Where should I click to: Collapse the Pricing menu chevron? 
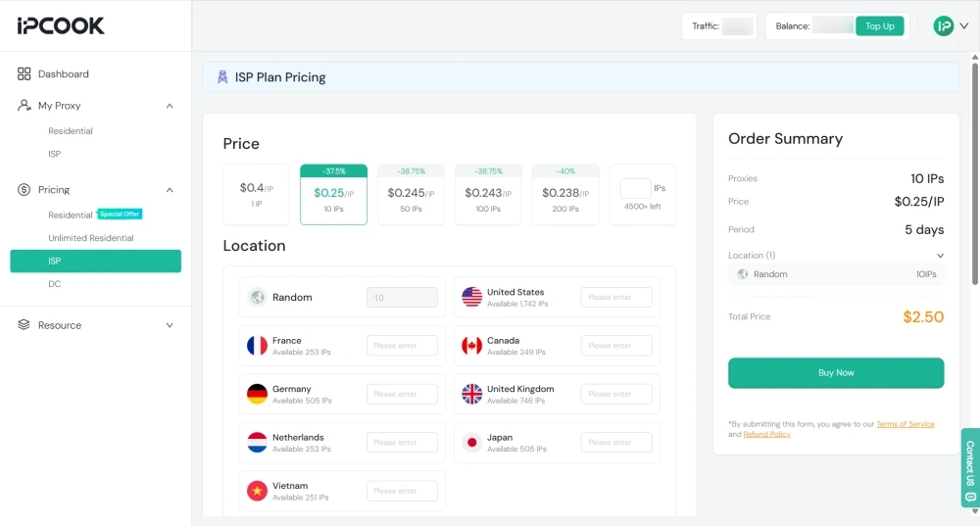(x=170, y=190)
